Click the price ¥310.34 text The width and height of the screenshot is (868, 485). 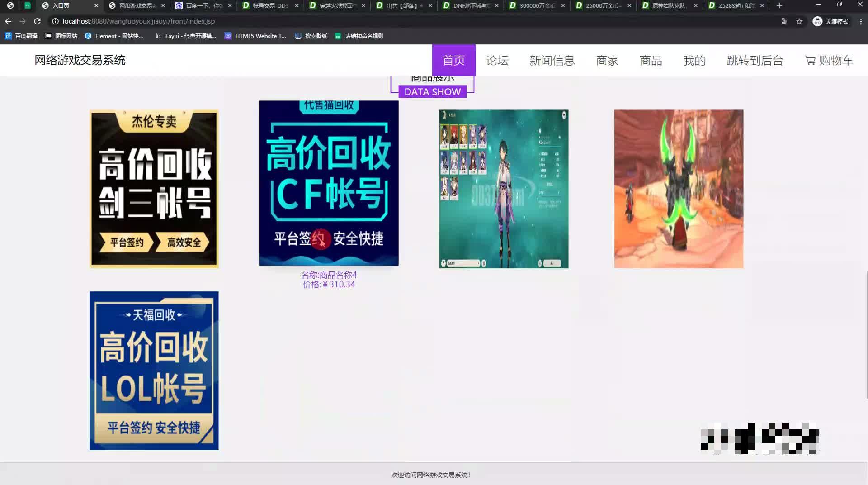(x=329, y=285)
